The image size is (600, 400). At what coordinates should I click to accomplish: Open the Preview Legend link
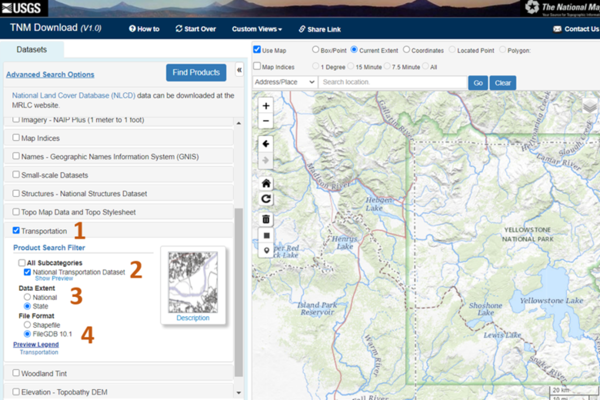[x=36, y=344]
